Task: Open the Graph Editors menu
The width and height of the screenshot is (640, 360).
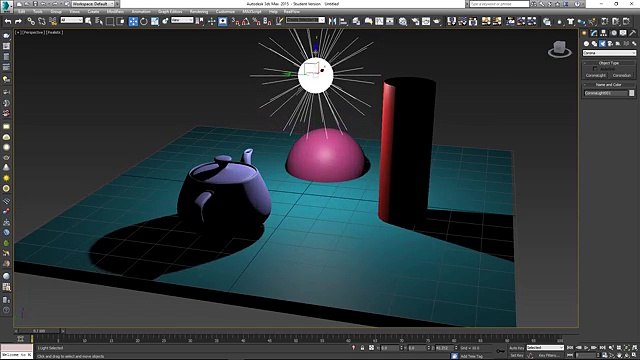Action: [x=170, y=12]
